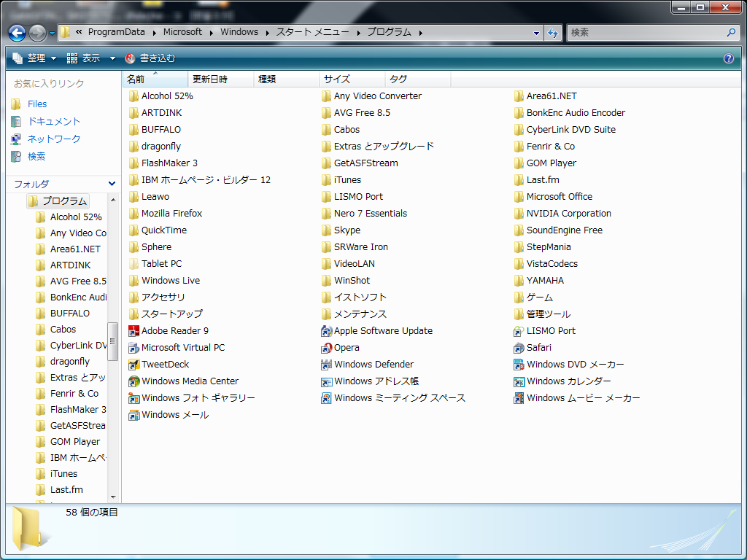Select the メンテナンス folder

354,314
